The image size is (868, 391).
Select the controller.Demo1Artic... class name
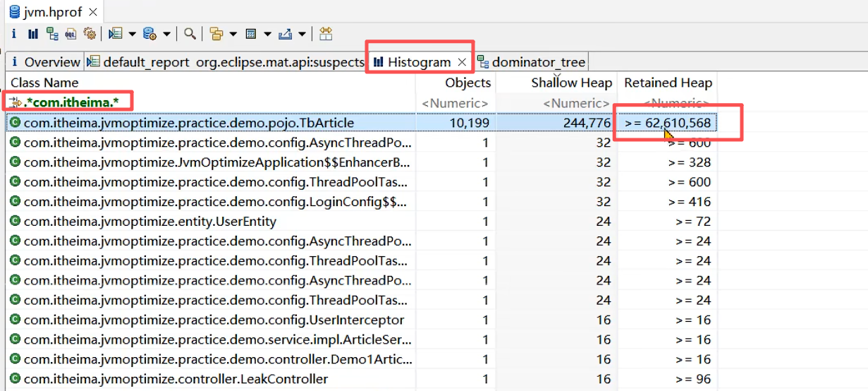[x=217, y=359]
